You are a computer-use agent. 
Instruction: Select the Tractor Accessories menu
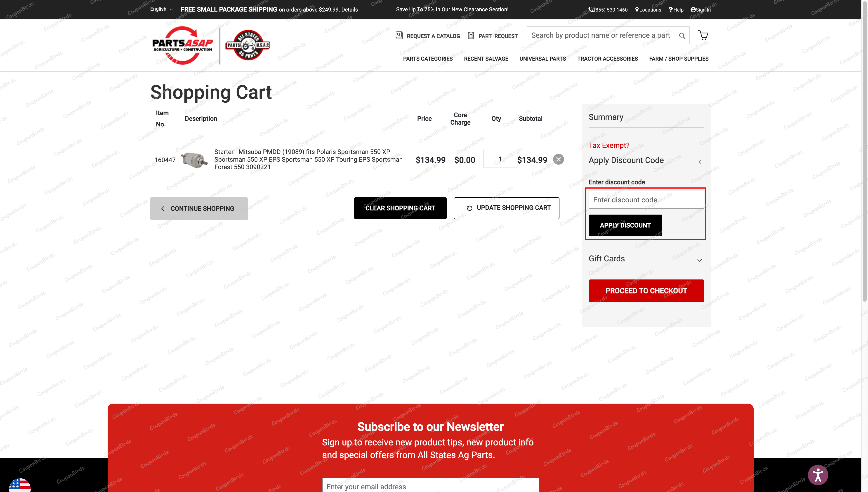[x=607, y=59]
